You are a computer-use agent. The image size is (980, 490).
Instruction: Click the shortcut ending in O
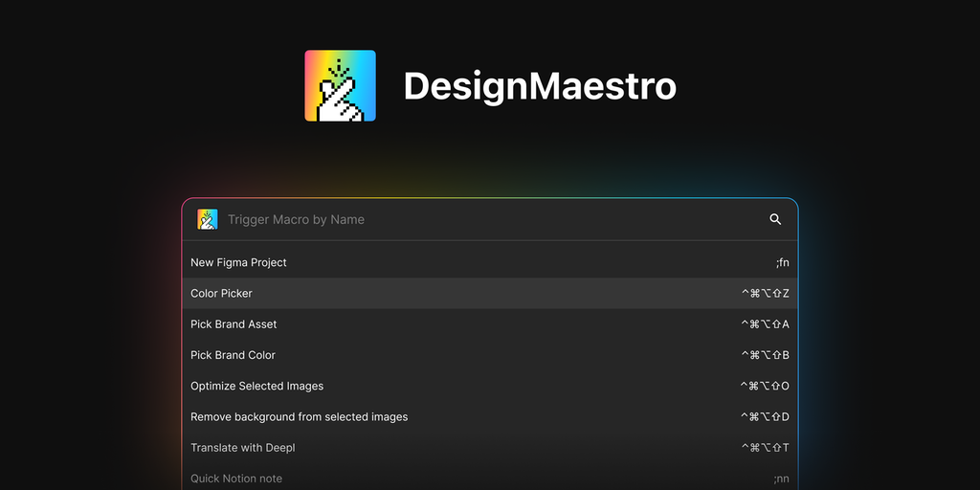pos(765,387)
